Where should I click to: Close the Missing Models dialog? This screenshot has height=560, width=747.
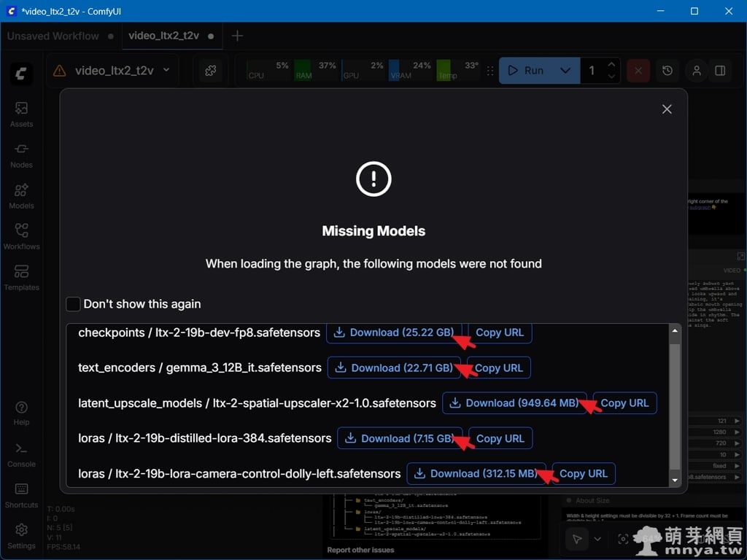[x=666, y=109]
